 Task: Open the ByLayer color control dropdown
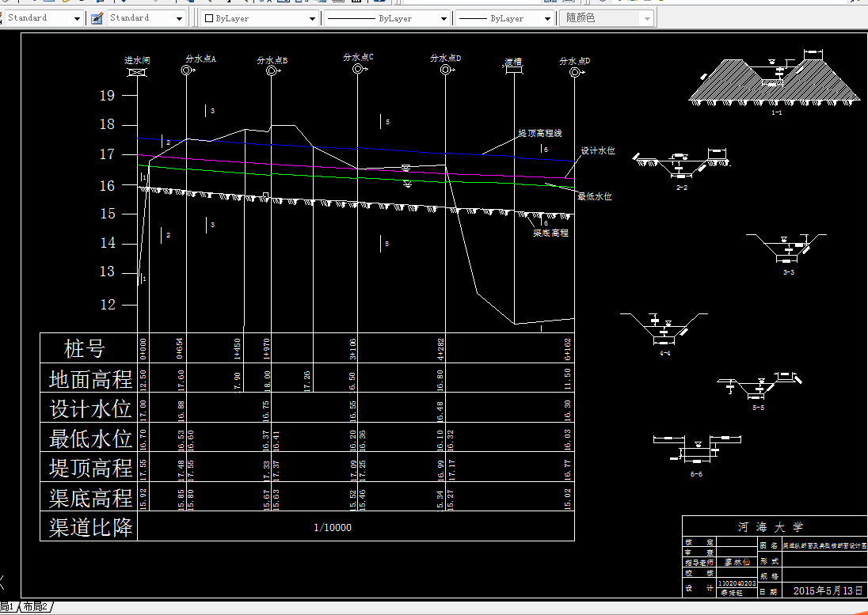pyautogui.click(x=260, y=18)
